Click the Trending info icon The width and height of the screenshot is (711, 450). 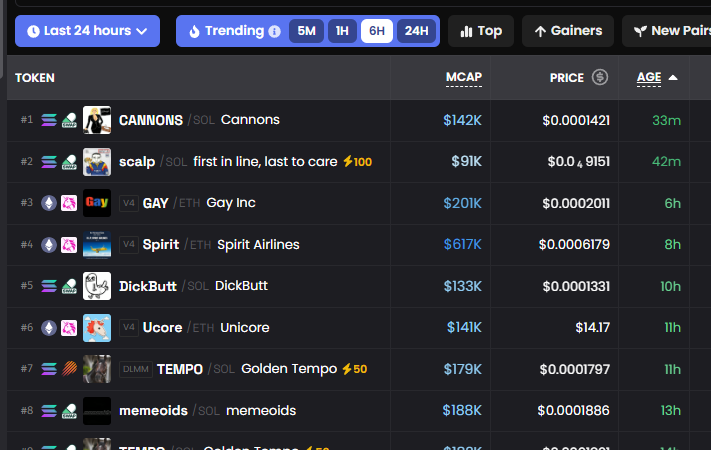(274, 31)
